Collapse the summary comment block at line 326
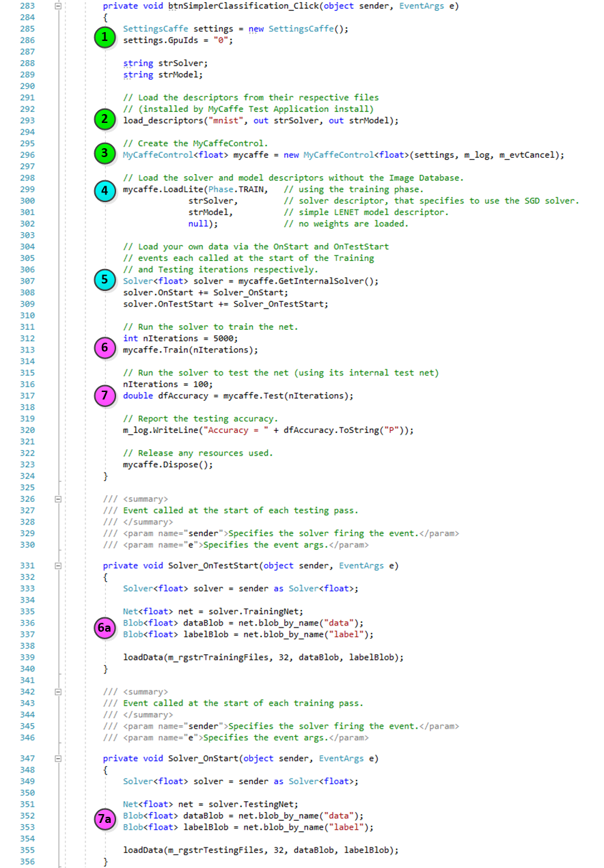The height and width of the screenshot is (868, 604). coord(58,499)
